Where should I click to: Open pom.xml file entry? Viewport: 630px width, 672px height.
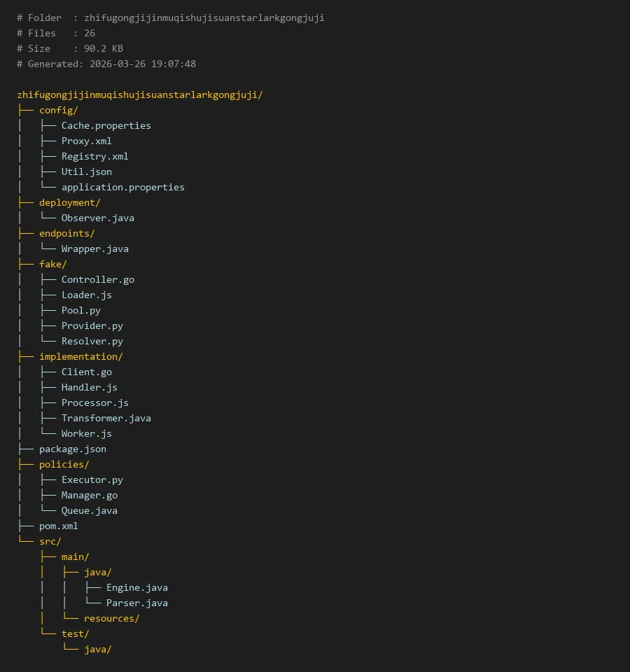[58, 526]
